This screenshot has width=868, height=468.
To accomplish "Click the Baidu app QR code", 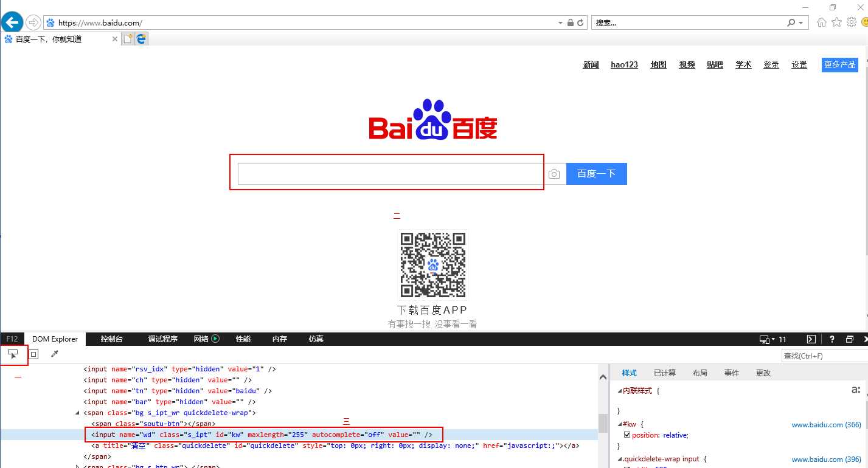I will pyautogui.click(x=433, y=265).
